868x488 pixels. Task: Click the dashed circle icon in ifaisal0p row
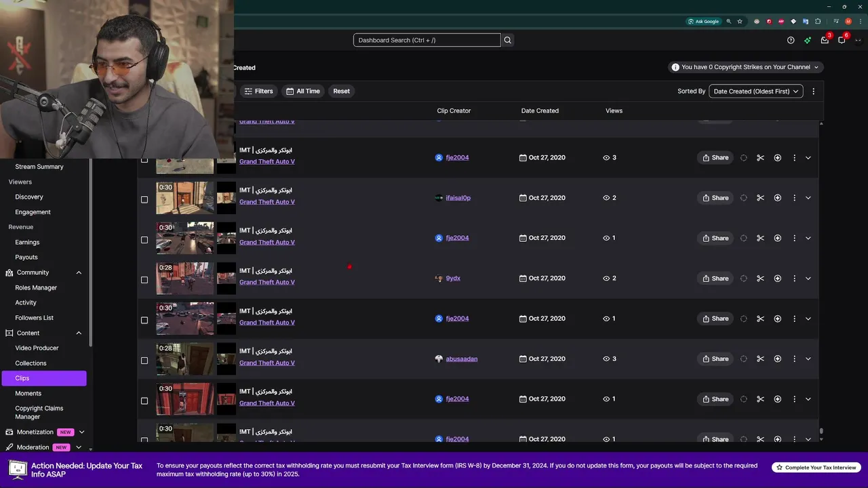click(744, 198)
